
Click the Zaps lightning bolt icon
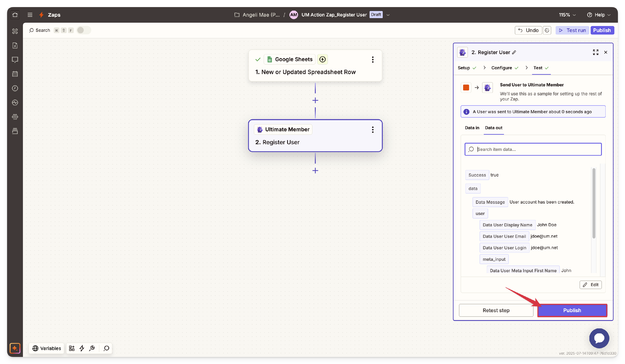[41, 15]
